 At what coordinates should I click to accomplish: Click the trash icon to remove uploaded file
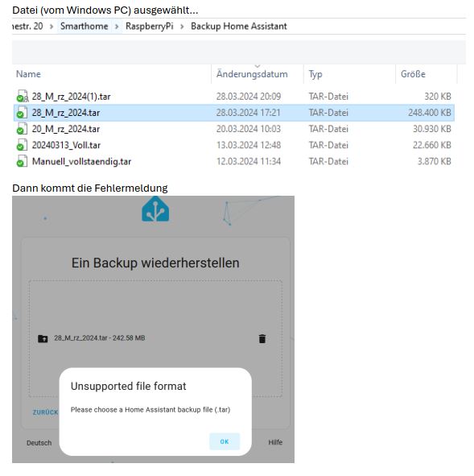point(262,338)
